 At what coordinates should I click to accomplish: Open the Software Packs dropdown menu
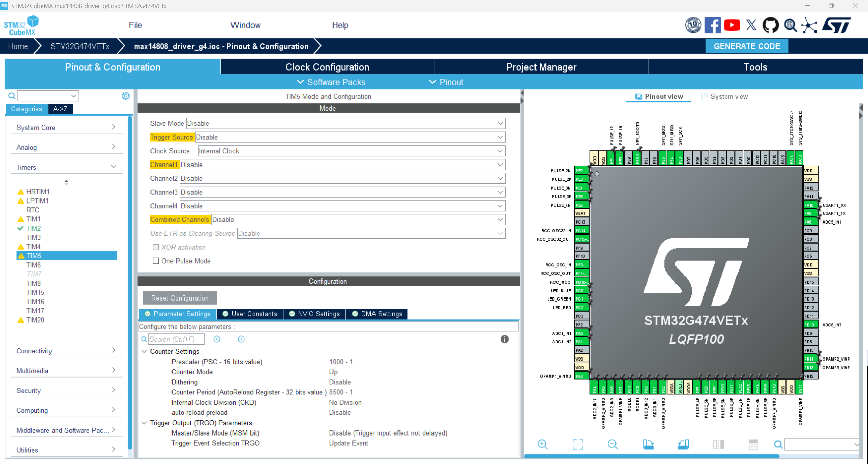331,82
